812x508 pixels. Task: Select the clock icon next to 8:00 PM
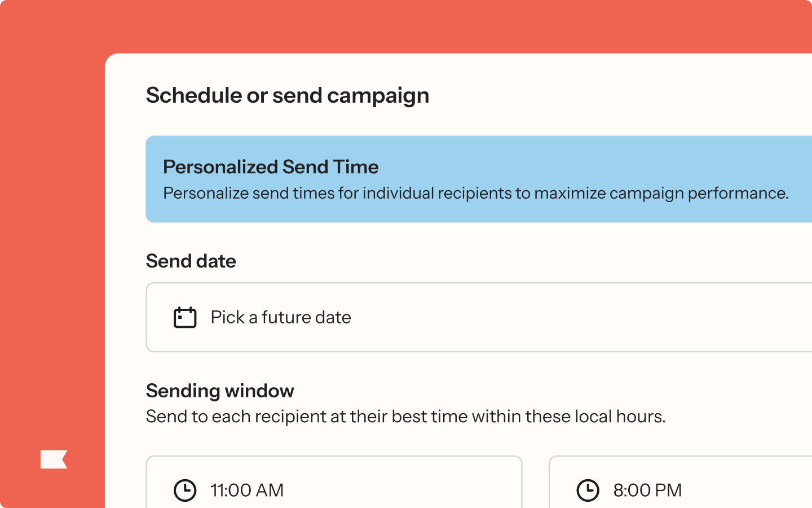point(589,490)
